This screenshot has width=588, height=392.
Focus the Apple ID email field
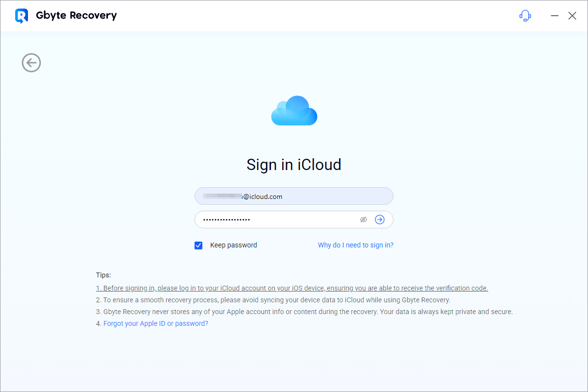pos(294,196)
